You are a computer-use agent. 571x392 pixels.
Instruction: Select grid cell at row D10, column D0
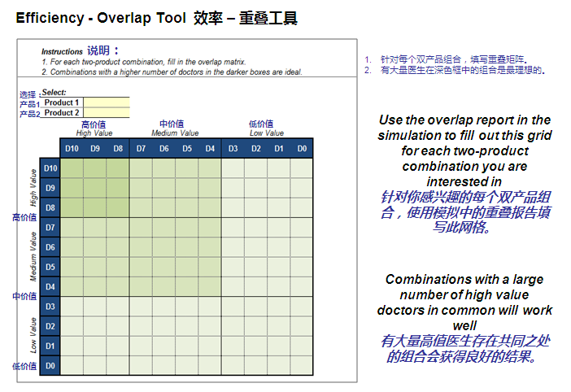point(302,168)
